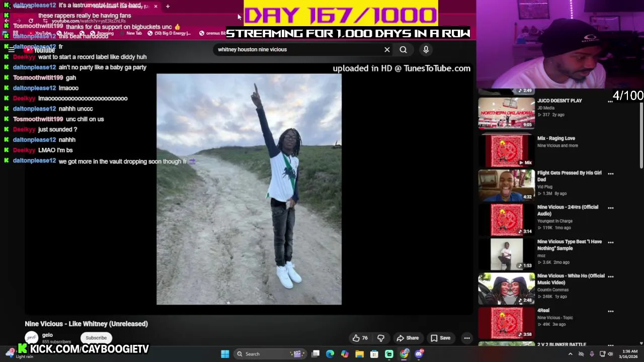The width and height of the screenshot is (644, 362).
Task: Open the Windows Start menu
Action: pyautogui.click(x=225, y=354)
